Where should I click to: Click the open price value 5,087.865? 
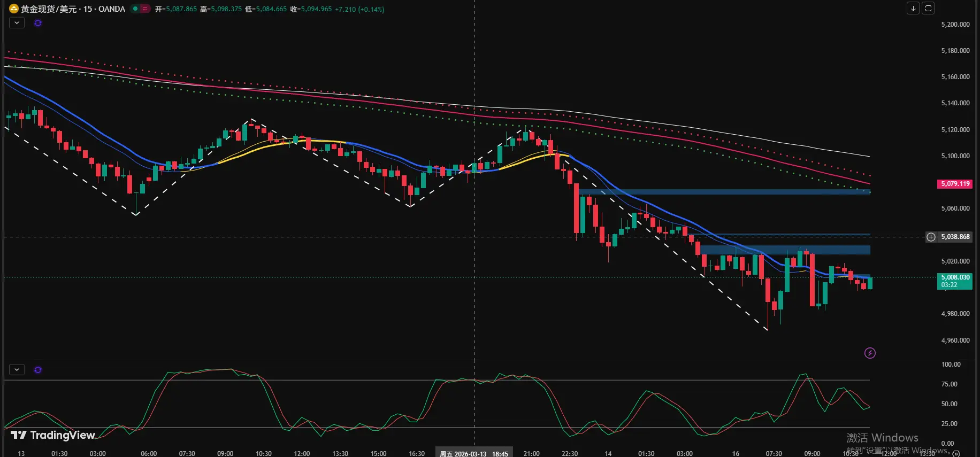(x=181, y=9)
